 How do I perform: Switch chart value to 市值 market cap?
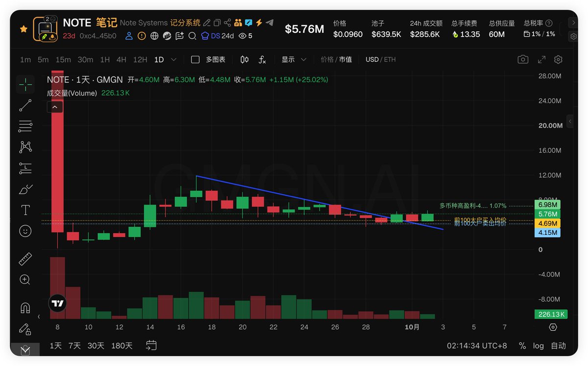tap(345, 59)
